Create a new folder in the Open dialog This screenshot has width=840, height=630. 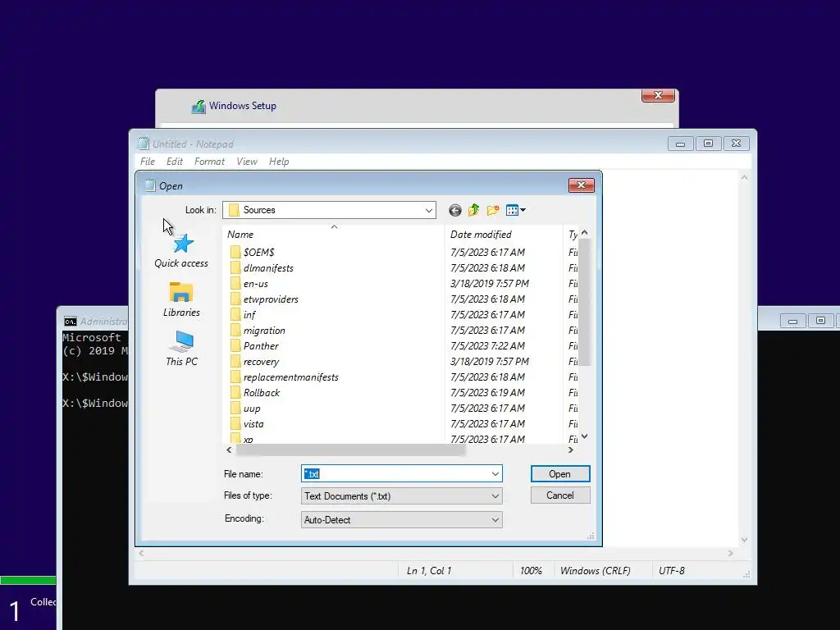pos(493,211)
